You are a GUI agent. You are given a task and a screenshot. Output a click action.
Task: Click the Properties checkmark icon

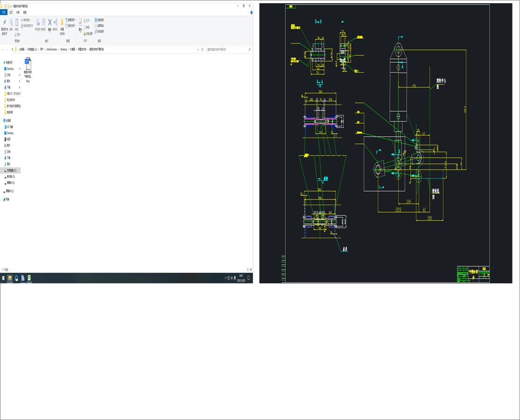pos(80,22)
